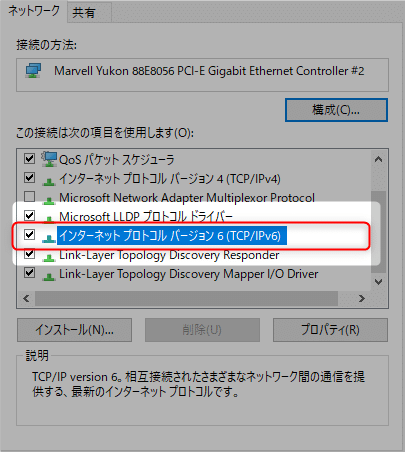Select the ネットワーク tab

[x=34, y=11]
